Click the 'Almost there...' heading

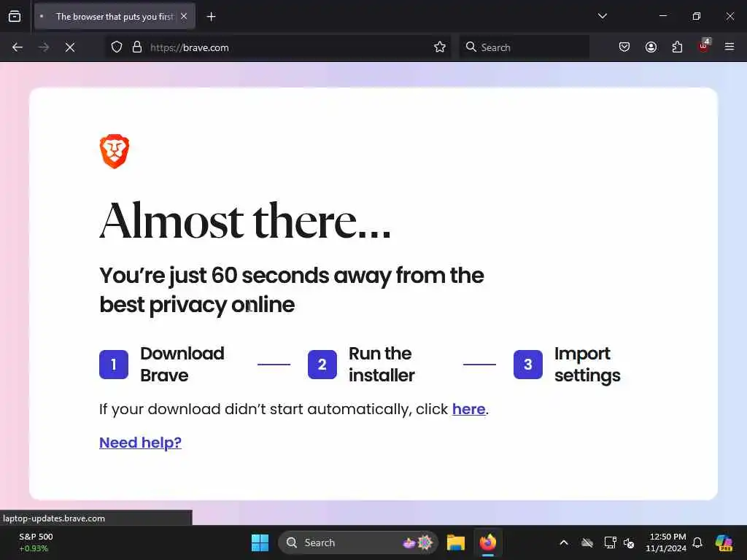click(x=245, y=220)
